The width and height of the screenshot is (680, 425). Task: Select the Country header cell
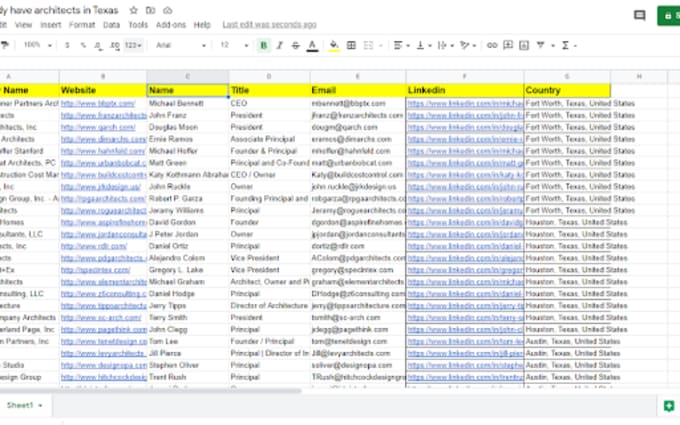tap(567, 90)
